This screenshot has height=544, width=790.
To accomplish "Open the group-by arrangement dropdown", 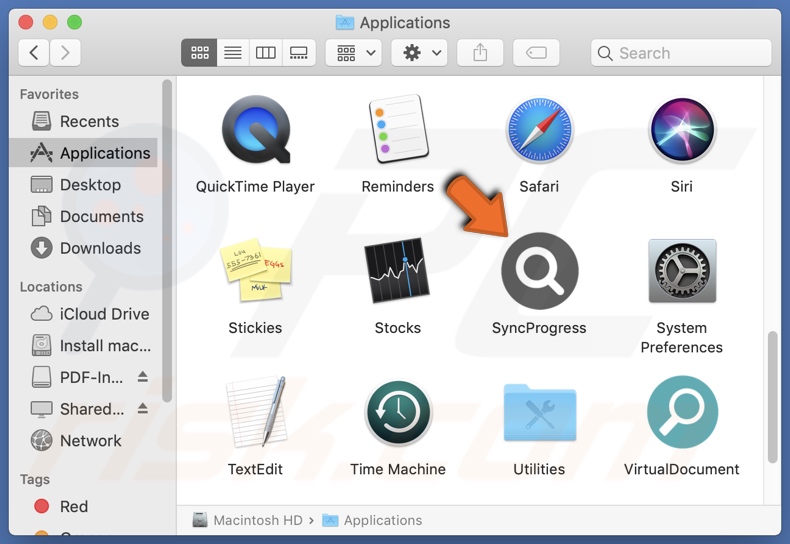I will point(354,52).
